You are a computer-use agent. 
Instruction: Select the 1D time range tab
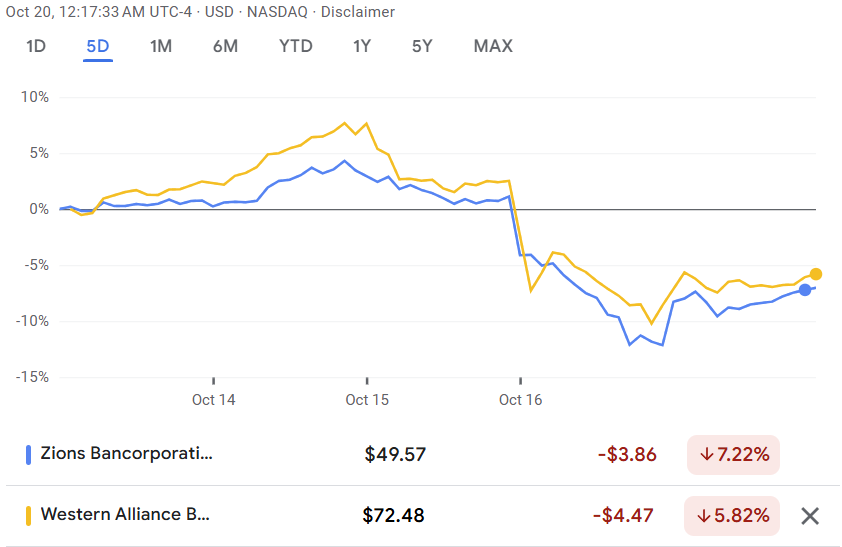pyautogui.click(x=36, y=46)
